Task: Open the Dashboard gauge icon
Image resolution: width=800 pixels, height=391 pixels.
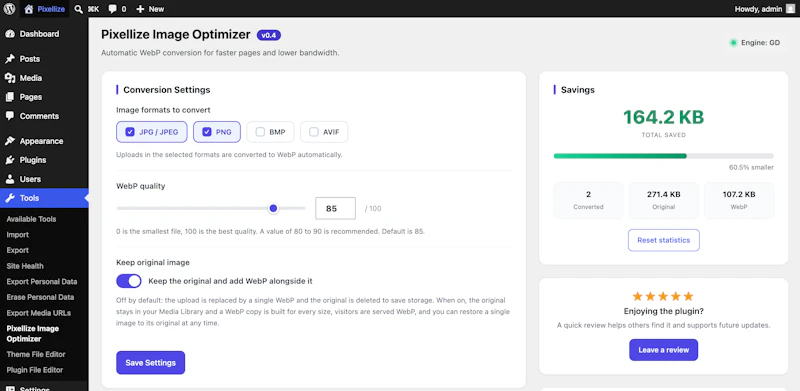Action: click(10, 34)
